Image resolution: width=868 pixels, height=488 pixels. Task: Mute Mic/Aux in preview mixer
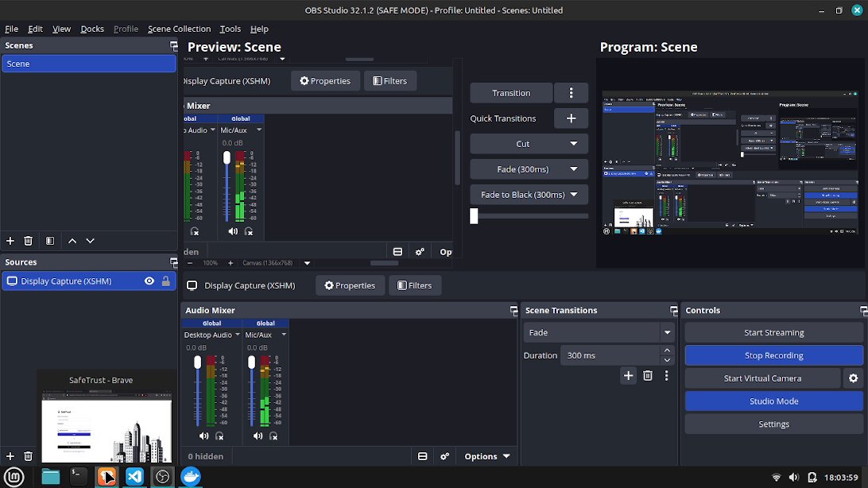[233, 231]
